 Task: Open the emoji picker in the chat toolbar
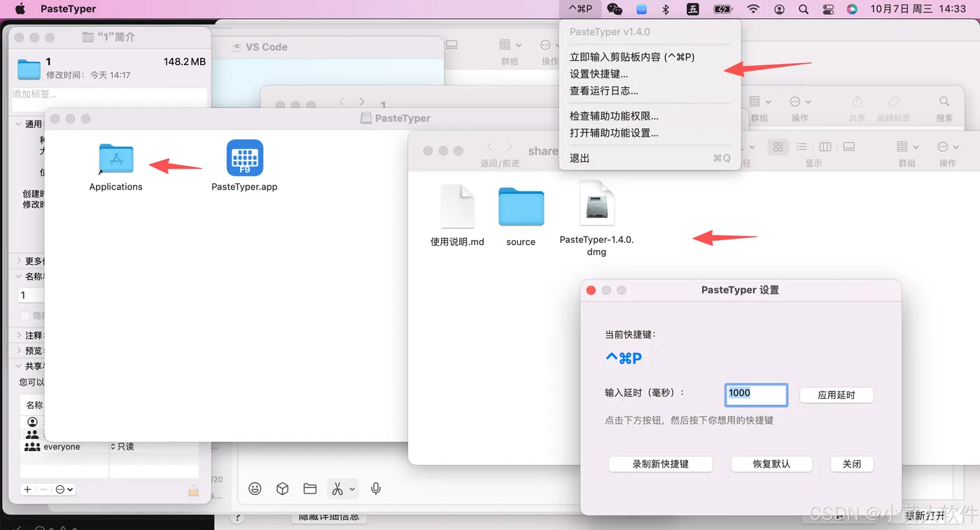255,489
